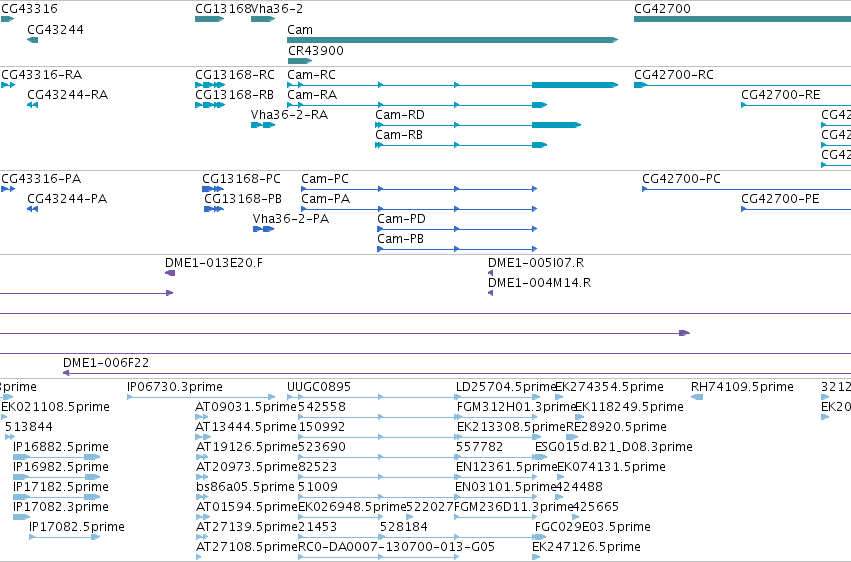Click the Cam-PD protein label

click(402, 219)
